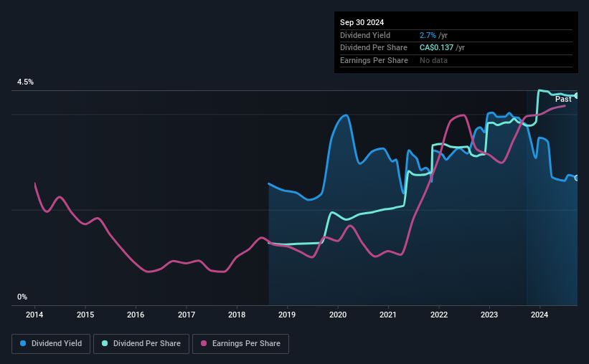The image size is (589, 364).
Task: Click the Earnings Per Share No data row
Action: point(456,60)
